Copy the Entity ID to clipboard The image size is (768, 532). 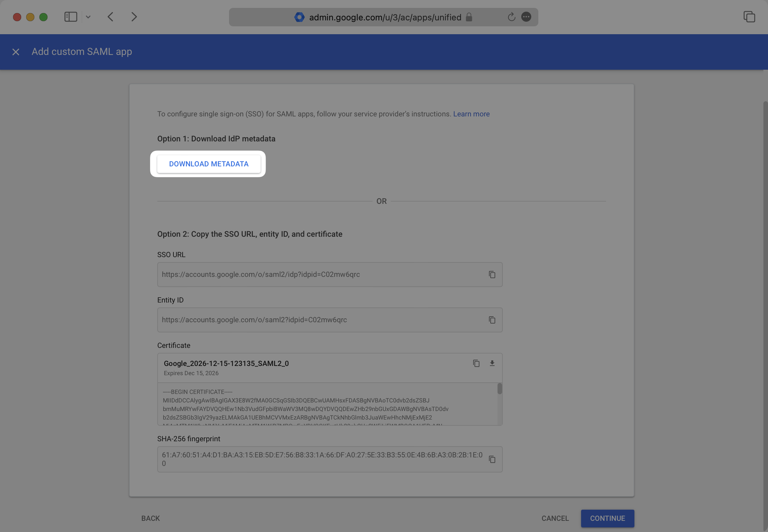point(492,320)
